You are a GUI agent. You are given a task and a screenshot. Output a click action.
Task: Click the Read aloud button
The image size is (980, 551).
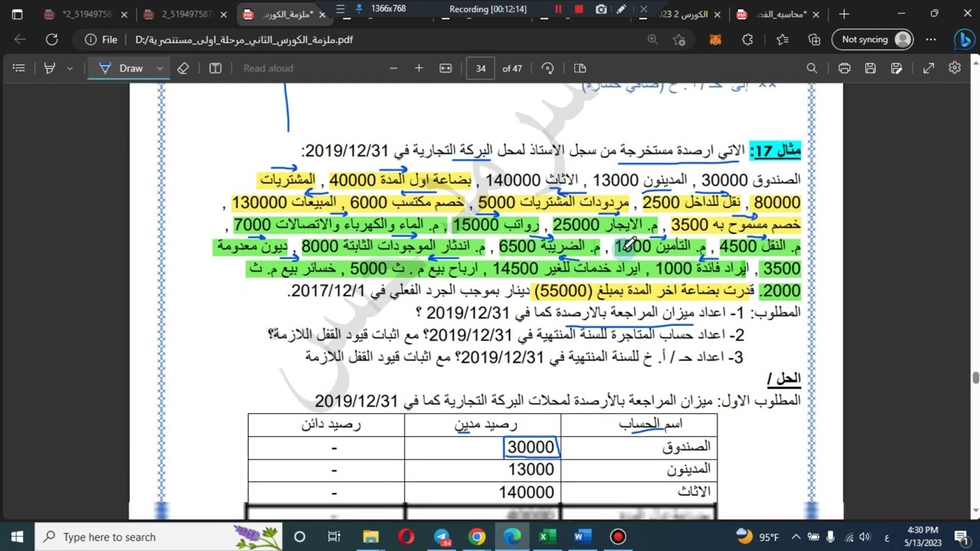coord(268,68)
